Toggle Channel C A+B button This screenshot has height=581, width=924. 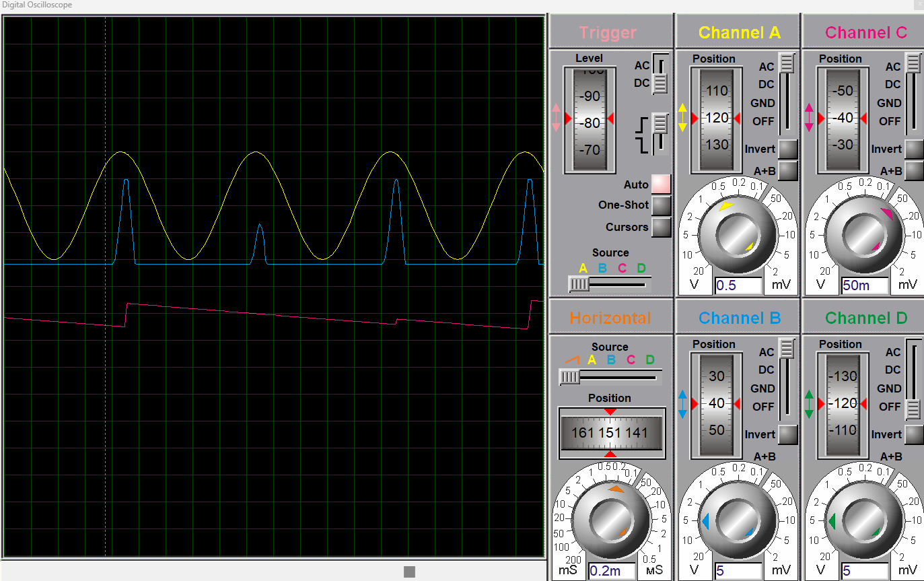click(915, 171)
